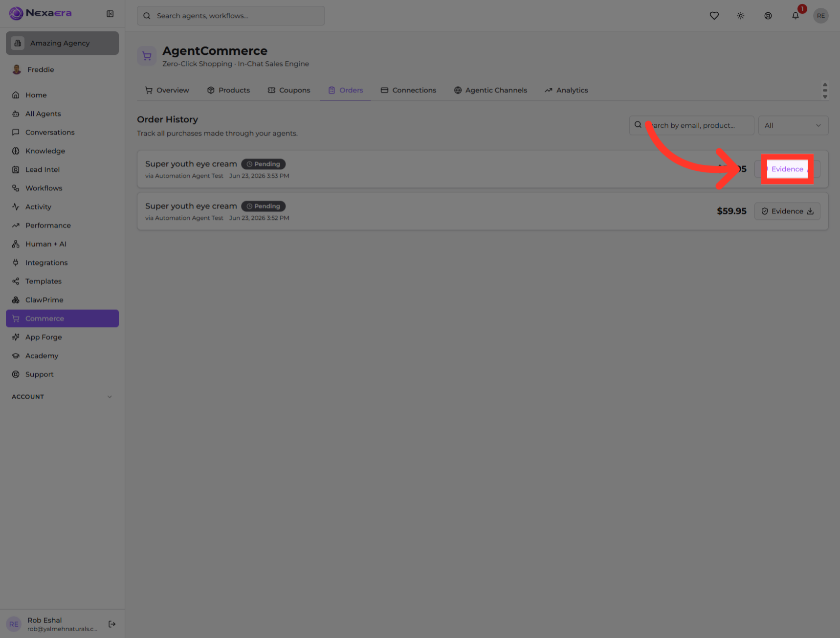This screenshot has height=638, width=840.
Task: Open Amazing Agency workspace switcher
Action: click(x=62, y=43)
